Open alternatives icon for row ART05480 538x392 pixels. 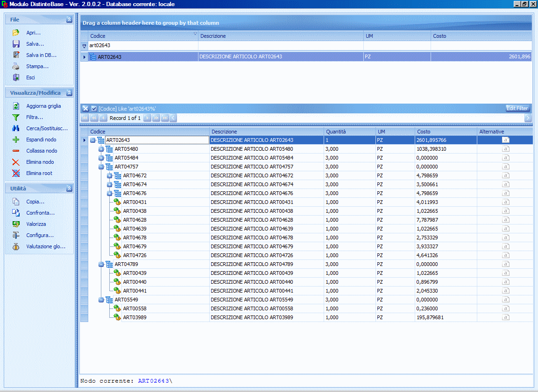[x=505, y=149]
